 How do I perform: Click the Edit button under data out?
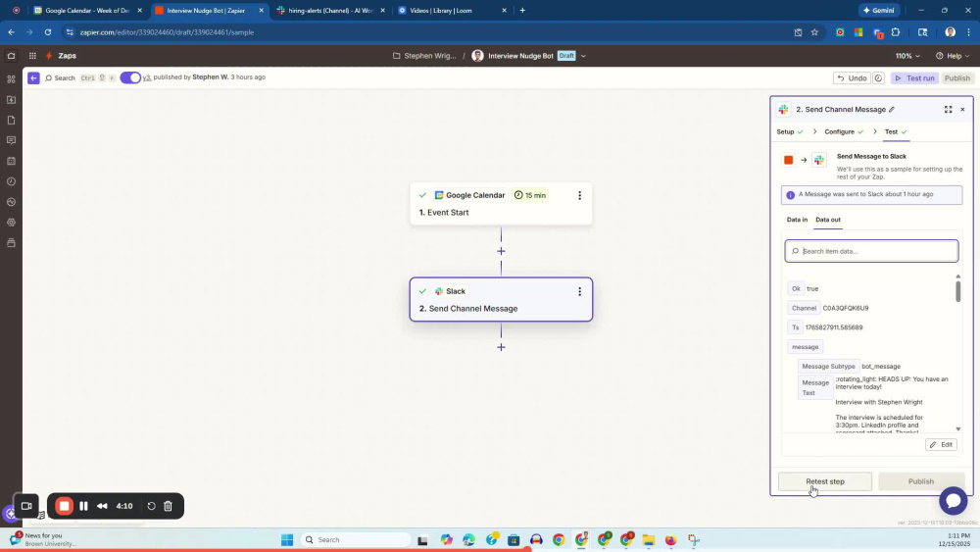941,444
